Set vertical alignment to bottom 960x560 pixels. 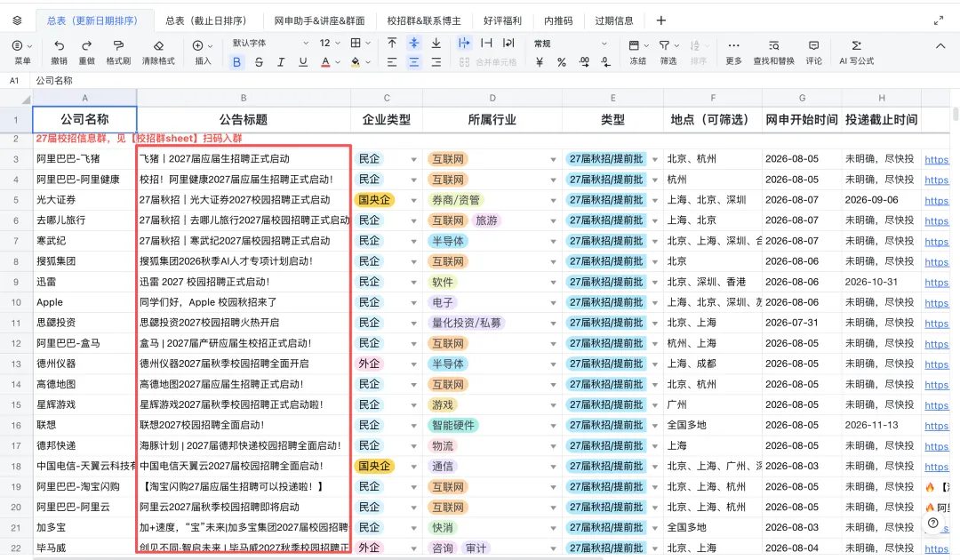coord(436,43)
